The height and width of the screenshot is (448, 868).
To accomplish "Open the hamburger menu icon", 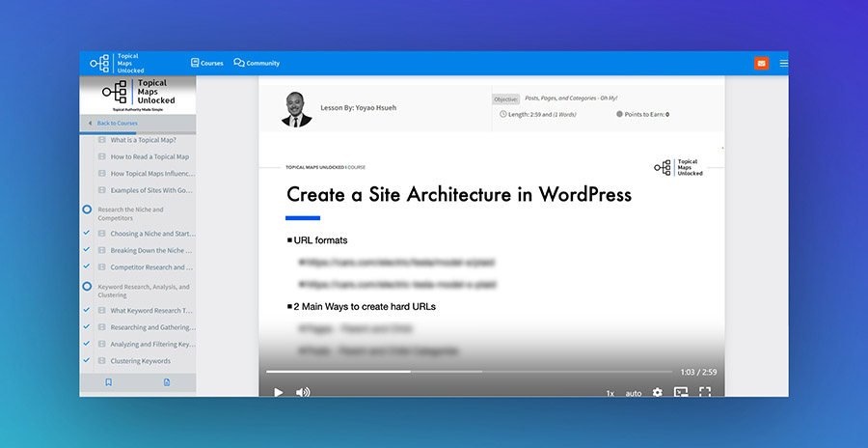I will [x=784, y=63].
